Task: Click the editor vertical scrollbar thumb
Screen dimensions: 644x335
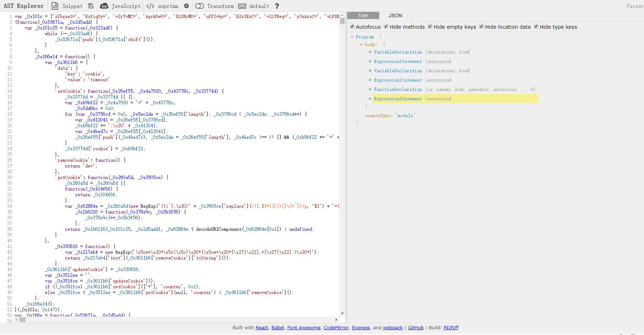Action: click(x=342, y=20)
